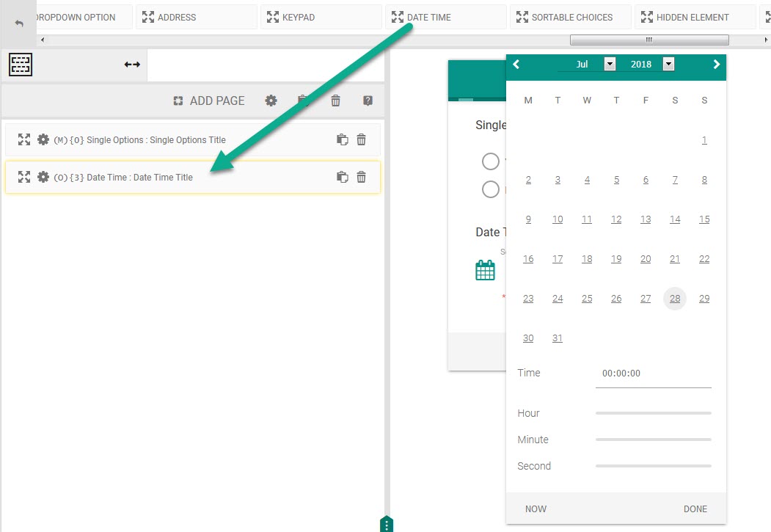Click the panel divider handle with dots
Screen dimensions: 771x532
(x=387, y=525)
